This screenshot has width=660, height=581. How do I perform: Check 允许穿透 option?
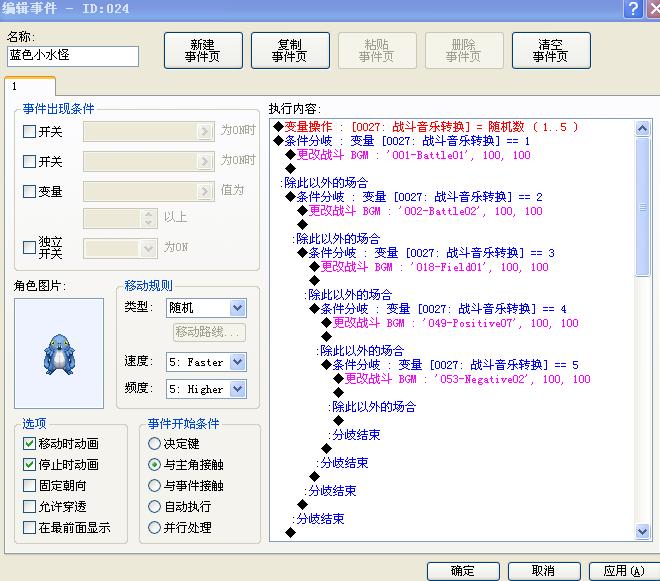point(29,506)
